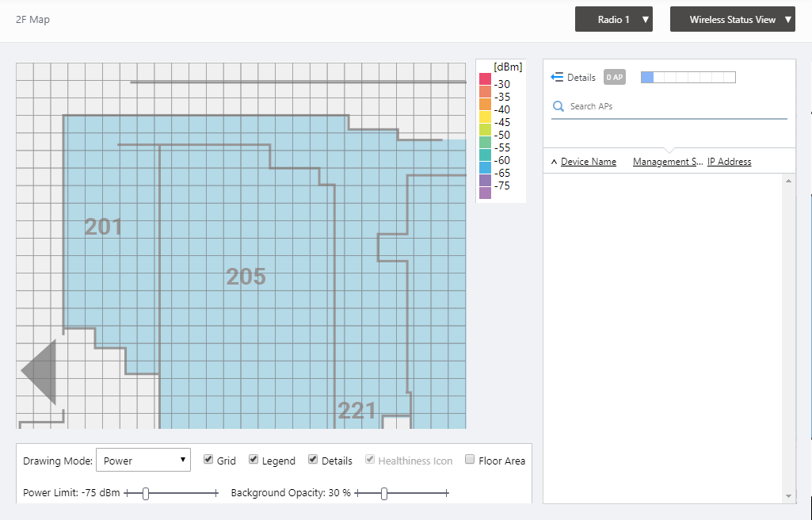Click room 221 on the map
Screen dimensions: 812x520
click(356, 411)
